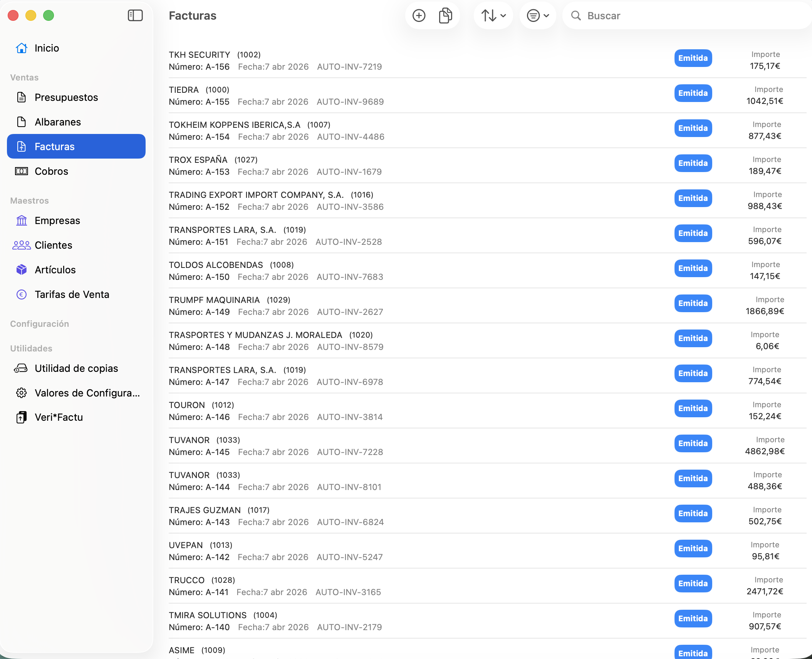Viewport: 812px width, 659px height.
Task: Open Valores de Configuración gear icon
Action: pos(21,393)
